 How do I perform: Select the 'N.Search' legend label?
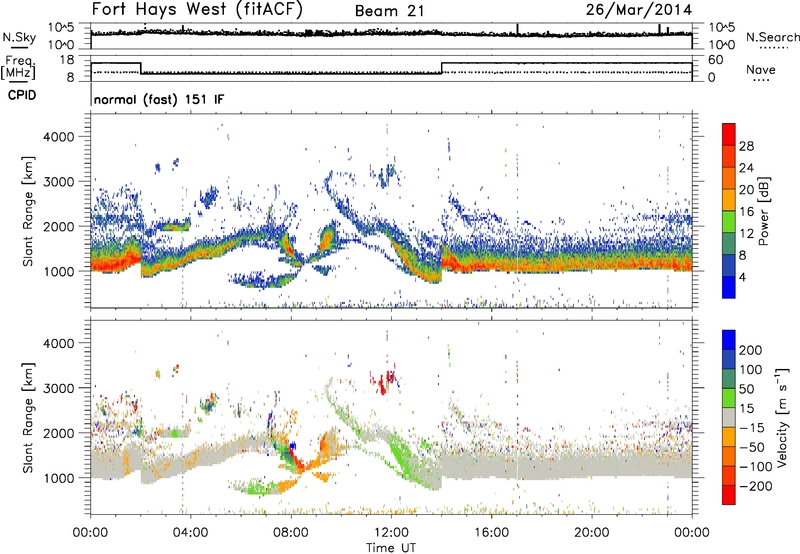pyautogui.click(x=773, y=37)
